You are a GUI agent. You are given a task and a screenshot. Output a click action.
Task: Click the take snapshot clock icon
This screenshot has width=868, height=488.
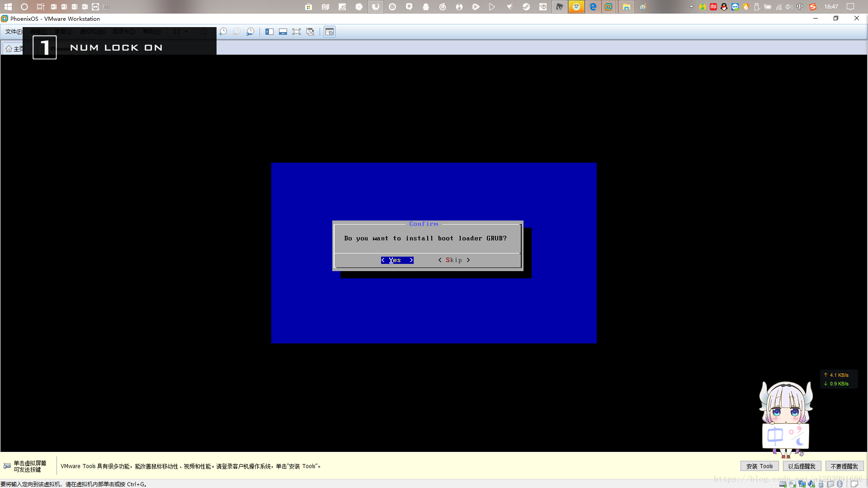tap(223, 32)
